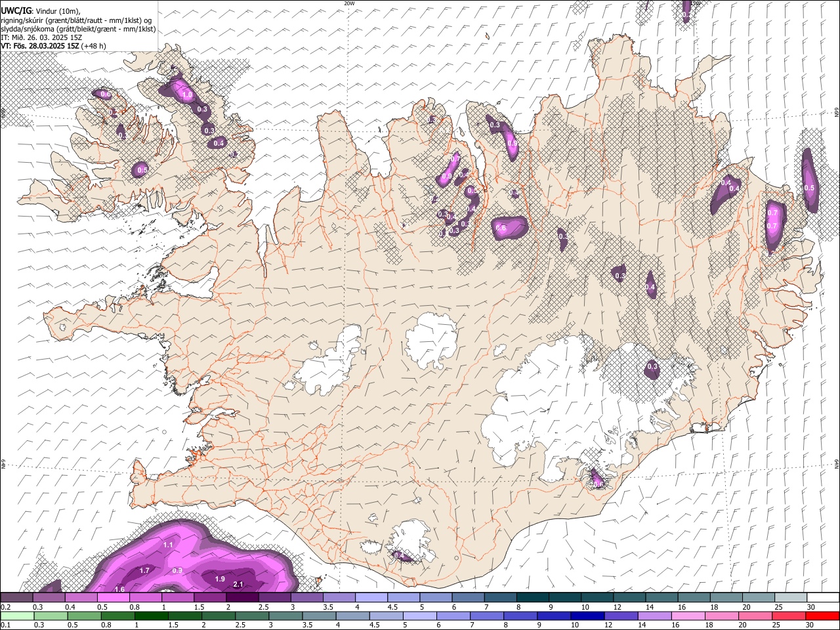Select the bright pink 0.5 legend swatch
The height and width of the screenshot is (630, 840).
click(x=113, y=597)
